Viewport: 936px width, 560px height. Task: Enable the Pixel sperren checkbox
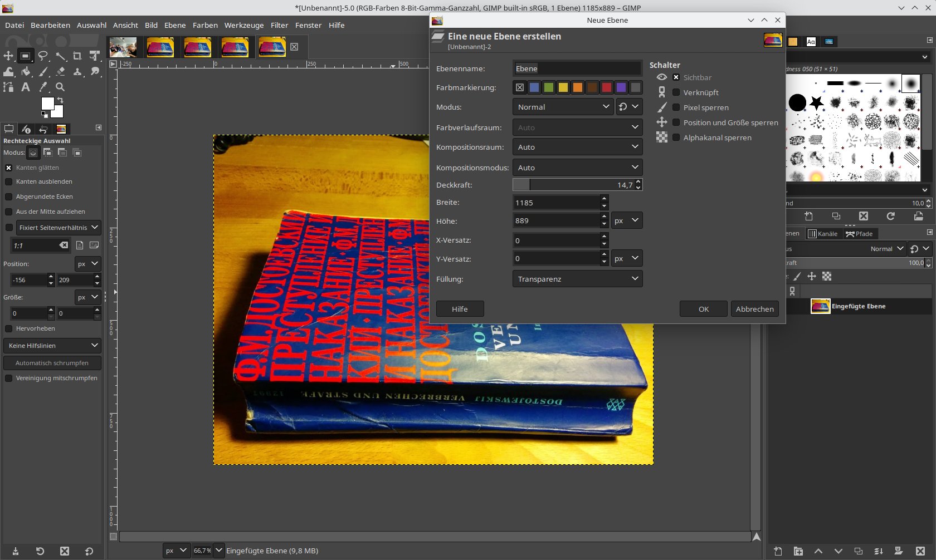[x=676, y=107]
